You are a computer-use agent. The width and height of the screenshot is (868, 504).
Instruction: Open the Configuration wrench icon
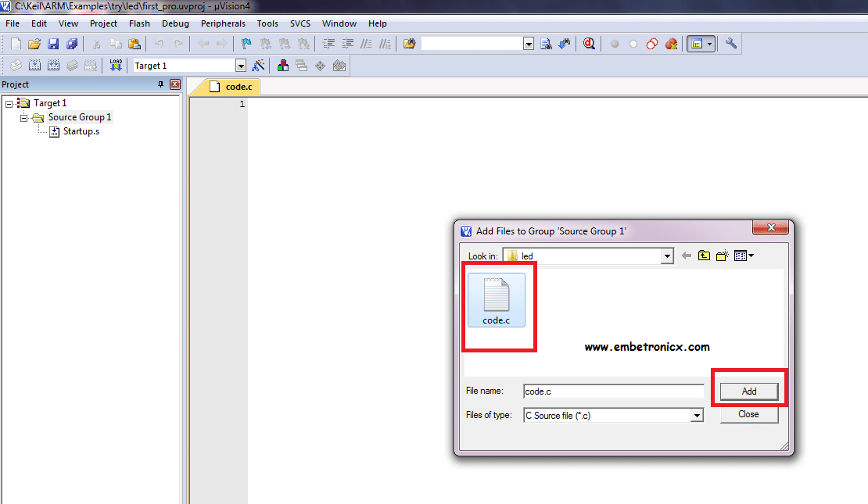click(x=730, y=44)
